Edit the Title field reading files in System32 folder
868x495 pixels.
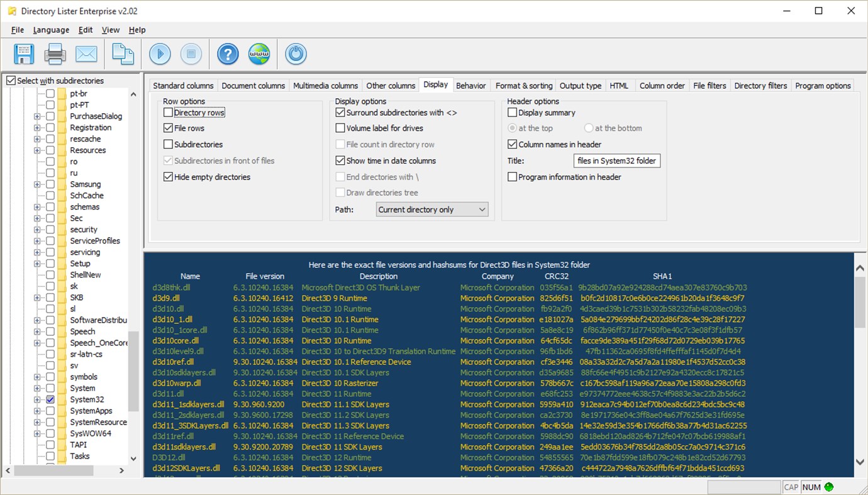[616, 160]
